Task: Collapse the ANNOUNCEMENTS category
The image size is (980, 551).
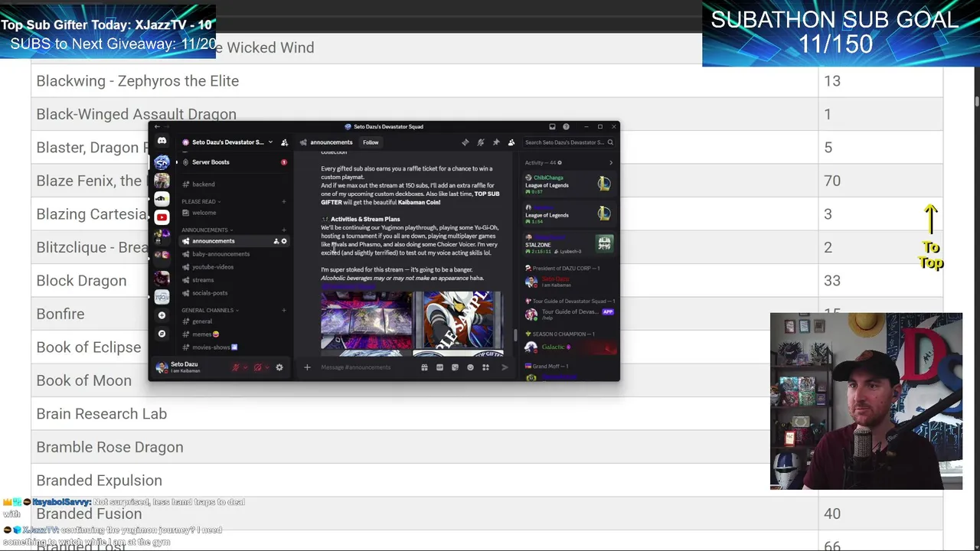Action: [x=207, y=230]
